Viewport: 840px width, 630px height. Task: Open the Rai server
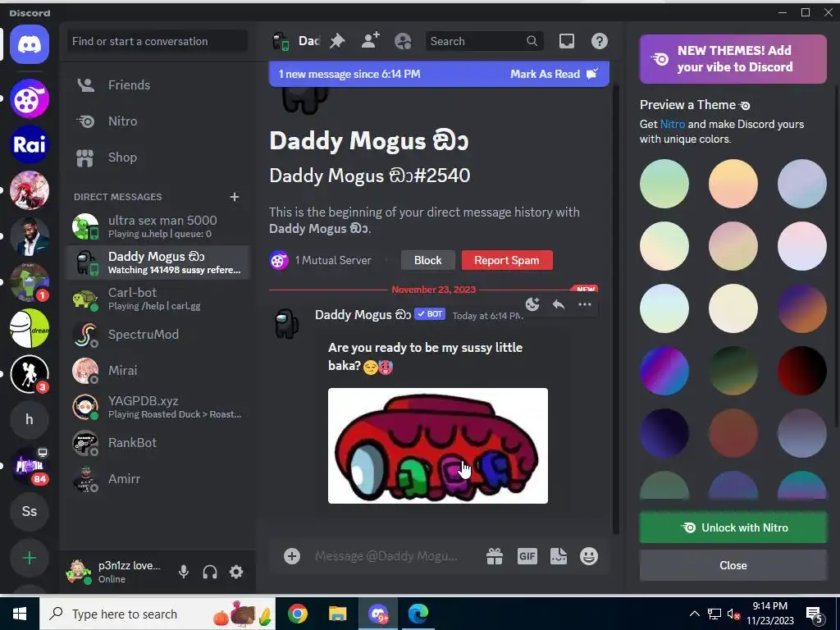click(x=30, y=144)
